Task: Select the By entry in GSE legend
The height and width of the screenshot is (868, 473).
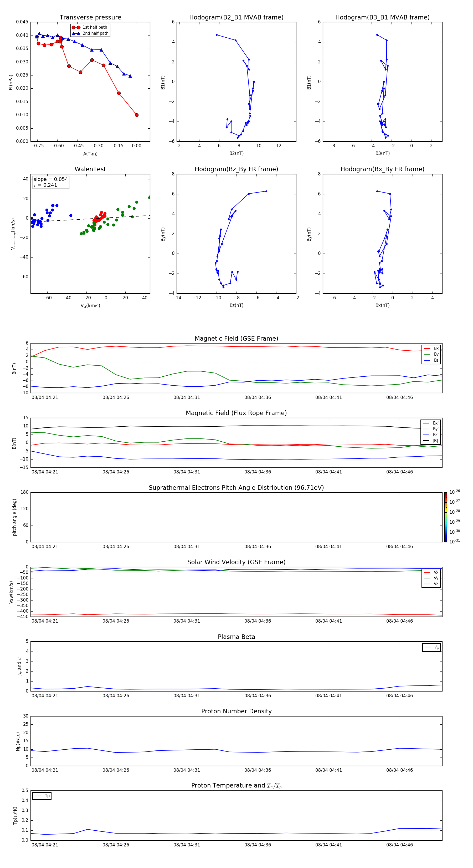Action: tap(431, 354)
